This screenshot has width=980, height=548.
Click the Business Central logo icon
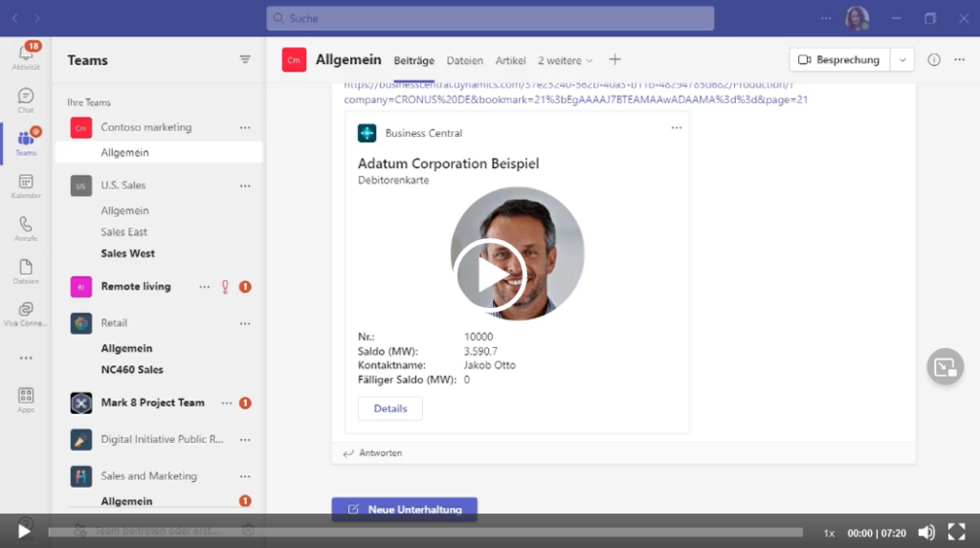[367, 133]
